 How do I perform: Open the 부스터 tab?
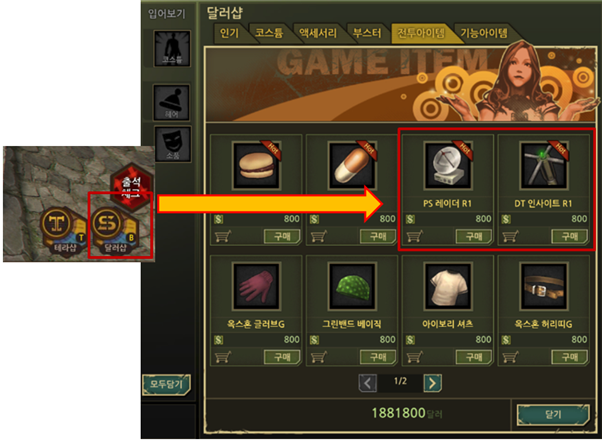(367, 33)
